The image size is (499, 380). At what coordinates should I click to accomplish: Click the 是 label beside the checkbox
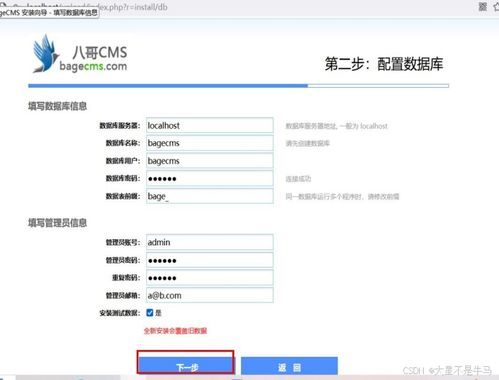158,313
